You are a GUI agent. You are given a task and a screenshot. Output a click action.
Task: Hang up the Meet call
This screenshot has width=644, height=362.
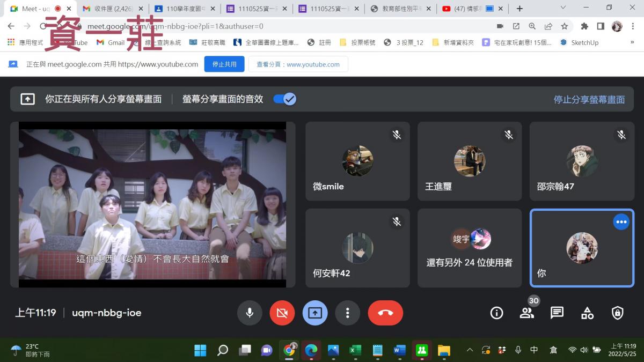385,313
